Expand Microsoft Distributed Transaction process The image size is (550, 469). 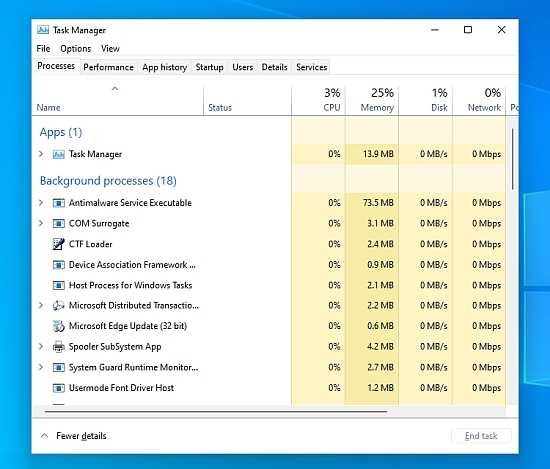(41, 306)
